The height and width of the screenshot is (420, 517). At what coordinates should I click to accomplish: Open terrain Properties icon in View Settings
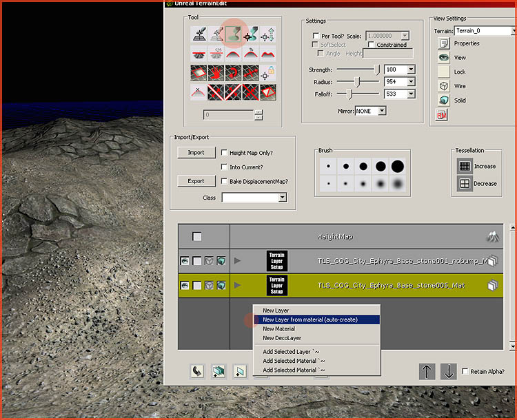coord(443,43)
